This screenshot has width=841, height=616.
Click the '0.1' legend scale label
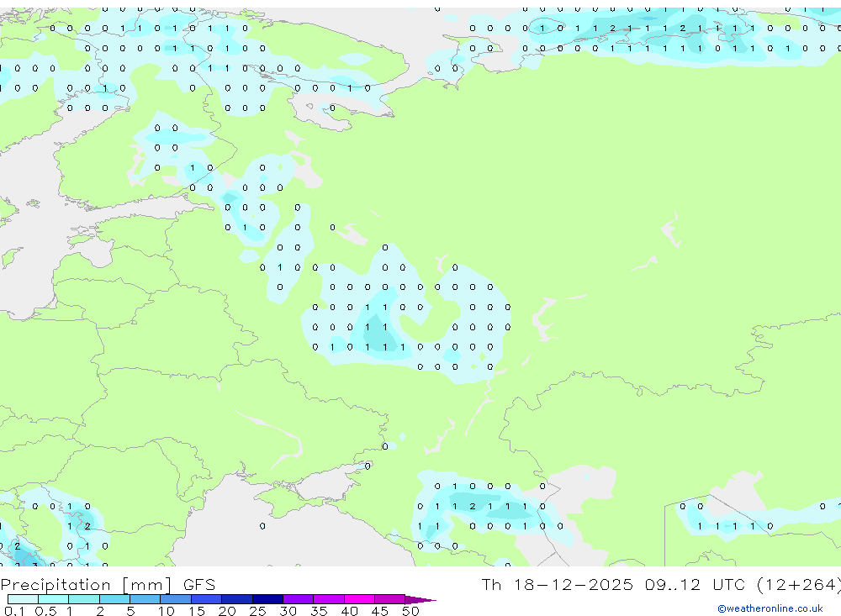click(x=14, y=611)
